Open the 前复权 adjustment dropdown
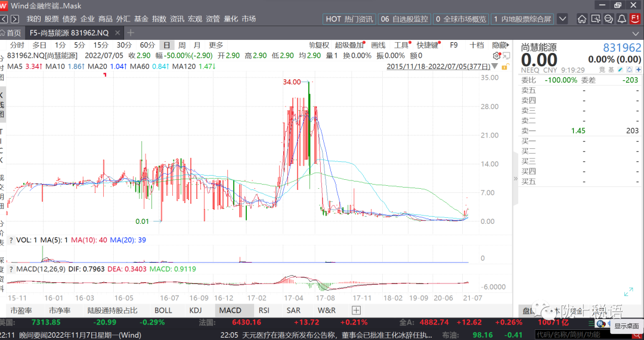 click(319, 45)
